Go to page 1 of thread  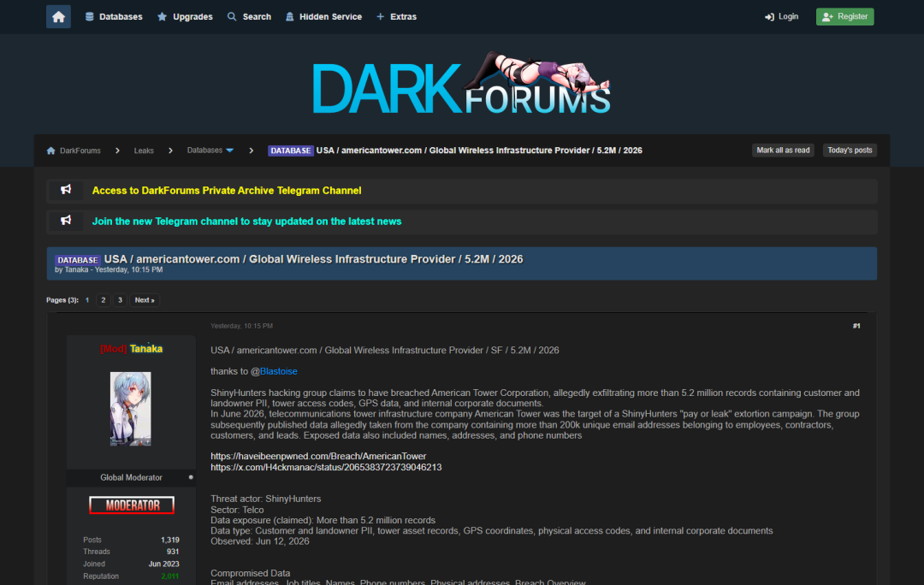[87, 300]
